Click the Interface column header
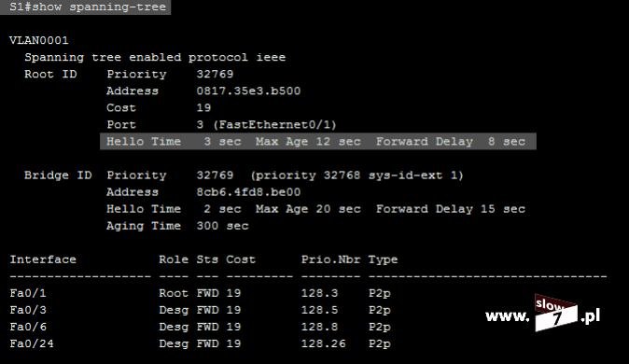This screenshot has width=629, height=364. (43, 259)
